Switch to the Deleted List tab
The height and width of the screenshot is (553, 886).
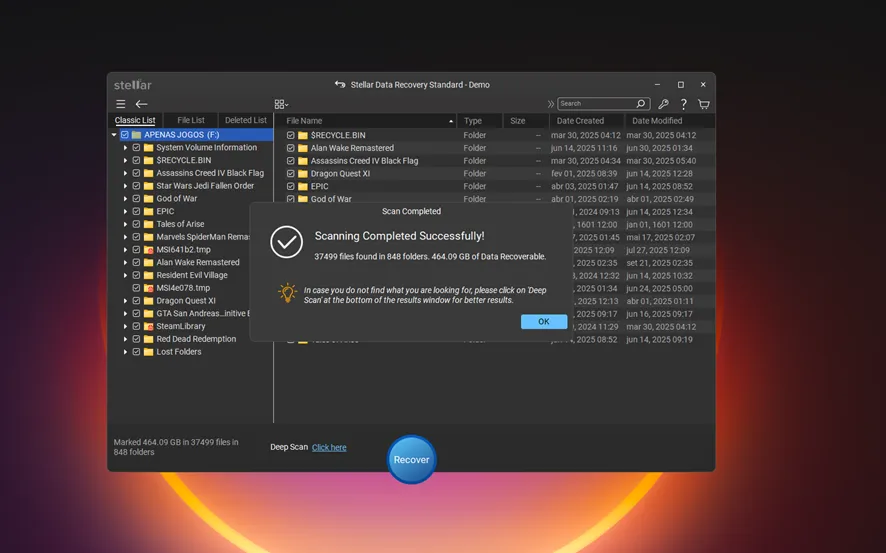click(246, 120)
